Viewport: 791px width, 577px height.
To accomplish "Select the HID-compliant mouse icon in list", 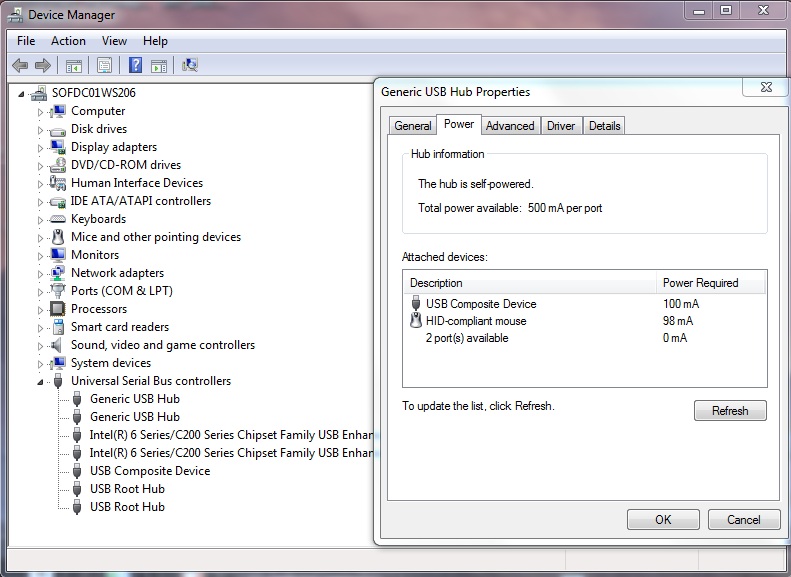I will (x=416, y=321).
